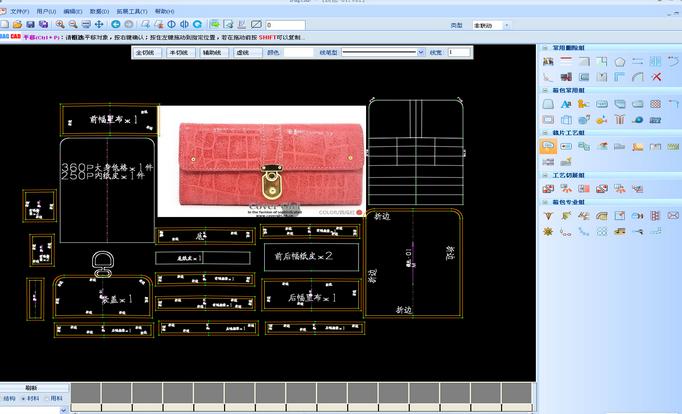The width and height of the screenshot is (682, 414).
Task: Select the 结构 radio button
Action: (7, 398)
